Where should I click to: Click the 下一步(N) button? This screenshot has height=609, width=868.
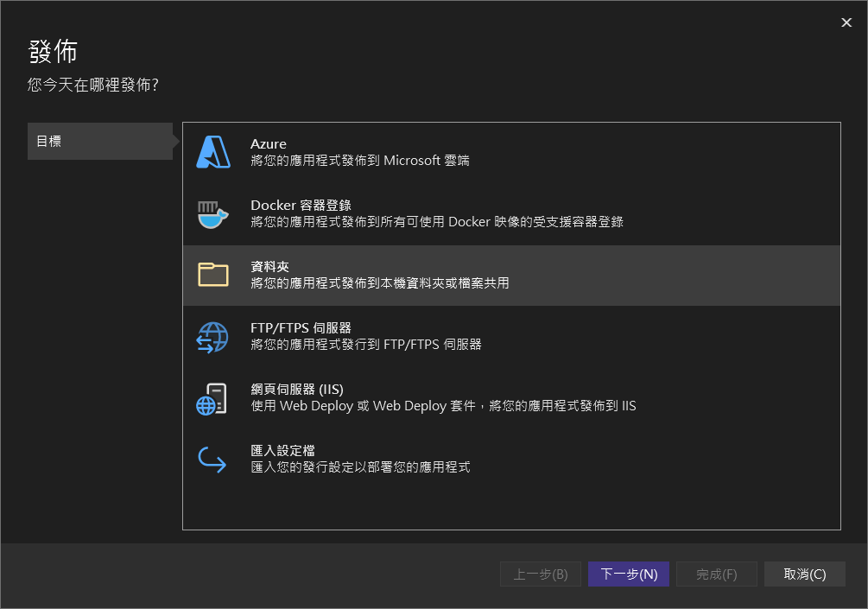tap(629, 574)
